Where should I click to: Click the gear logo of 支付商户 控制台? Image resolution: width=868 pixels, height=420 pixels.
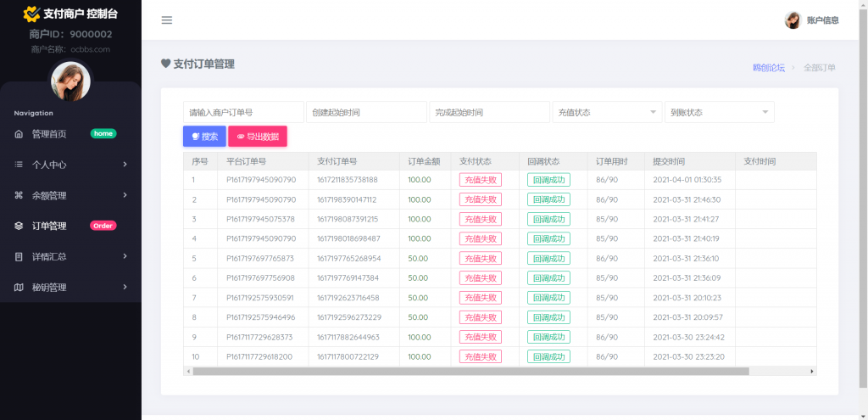point(31,14)
